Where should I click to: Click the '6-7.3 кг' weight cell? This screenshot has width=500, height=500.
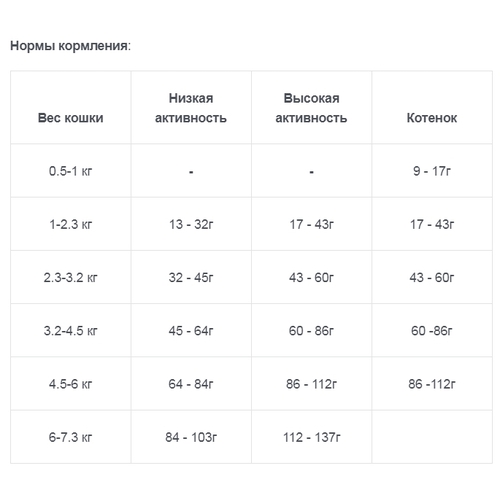coord(71,437)
